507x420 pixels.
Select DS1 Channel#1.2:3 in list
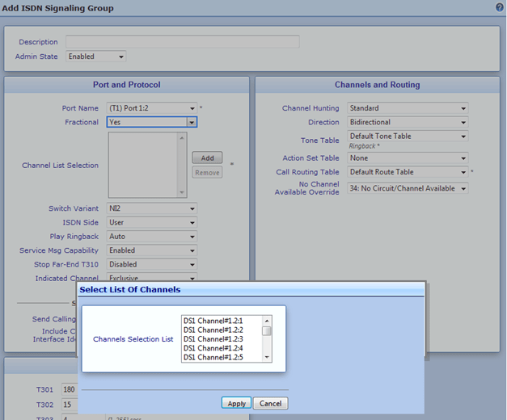pos(221,339)
